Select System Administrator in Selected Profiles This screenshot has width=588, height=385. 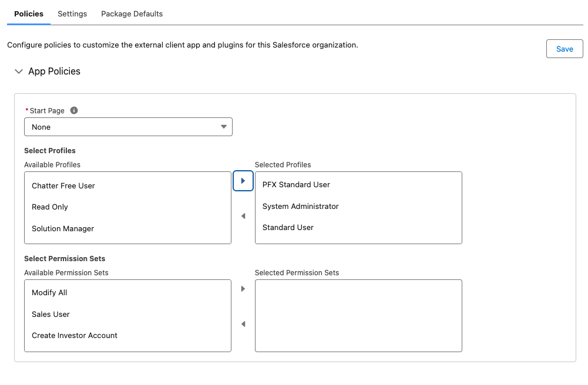pos(300,207)
